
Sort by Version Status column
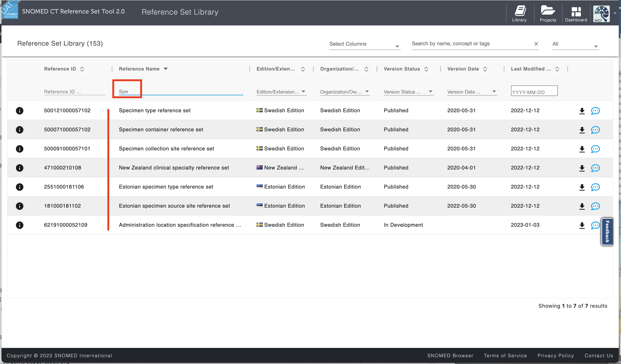pos(426,69)
